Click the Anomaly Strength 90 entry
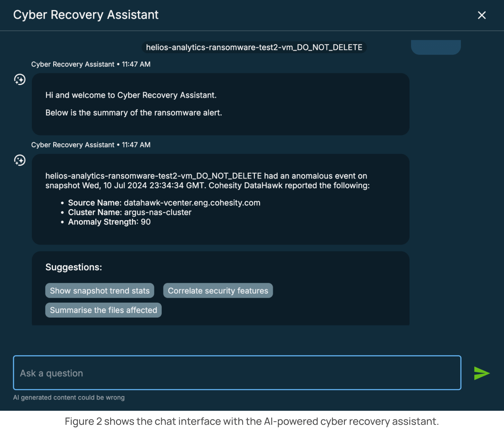This screenshot has height=432, width=504. (109, 222)
